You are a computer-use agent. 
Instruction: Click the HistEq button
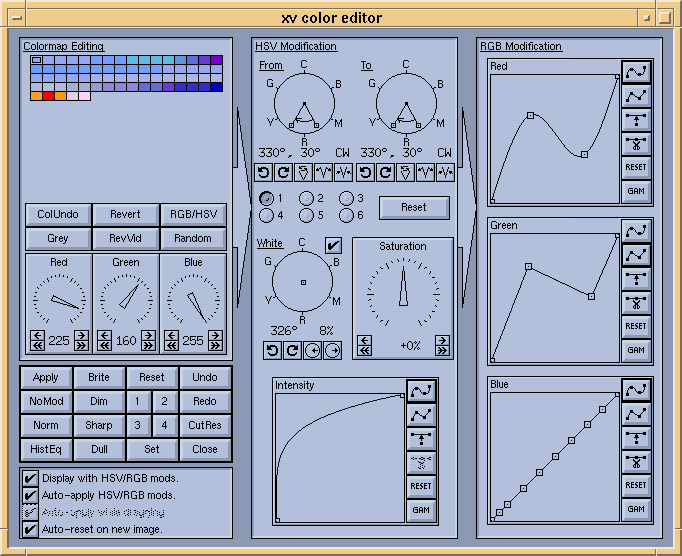(x=46, y=449)
